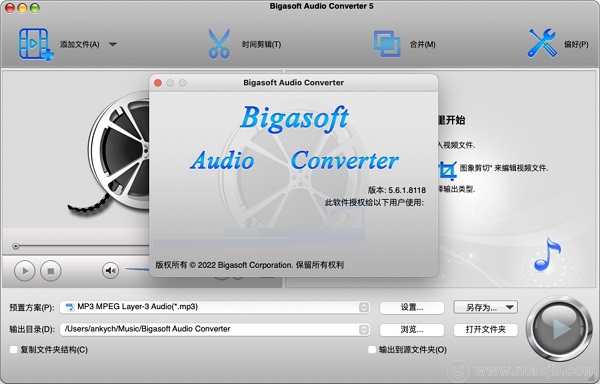The width and height of the screenshot is (600, 384).
Task: Close the Bigasoft Audio Converter about dialog
Action: click(158, 83)
